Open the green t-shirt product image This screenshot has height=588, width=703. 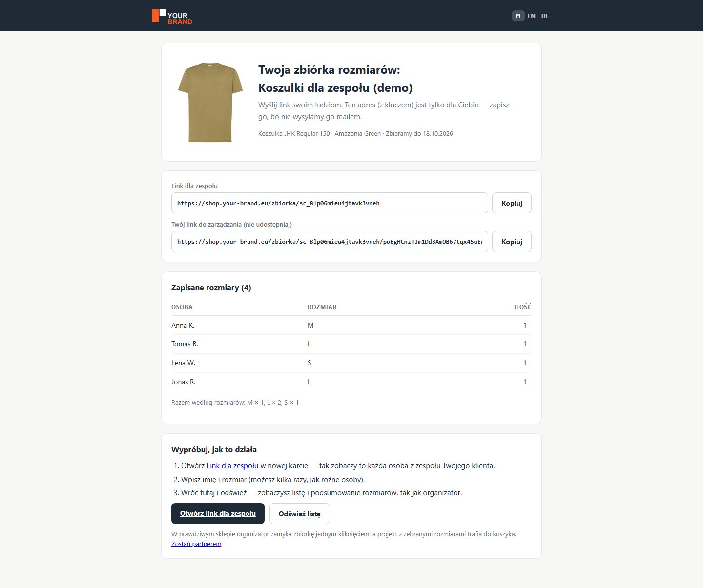point(210,102)
